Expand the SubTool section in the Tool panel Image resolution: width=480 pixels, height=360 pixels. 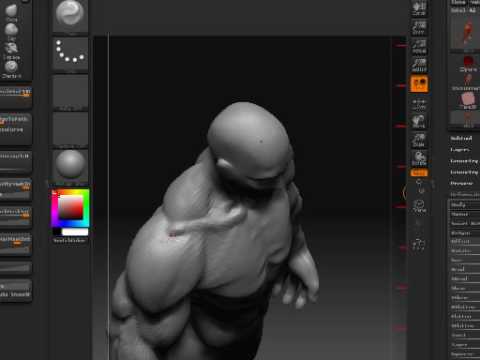coord(461,138)
